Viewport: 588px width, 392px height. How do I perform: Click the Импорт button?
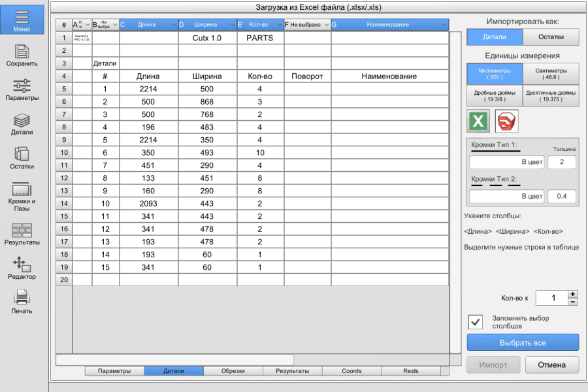[493, 365]
